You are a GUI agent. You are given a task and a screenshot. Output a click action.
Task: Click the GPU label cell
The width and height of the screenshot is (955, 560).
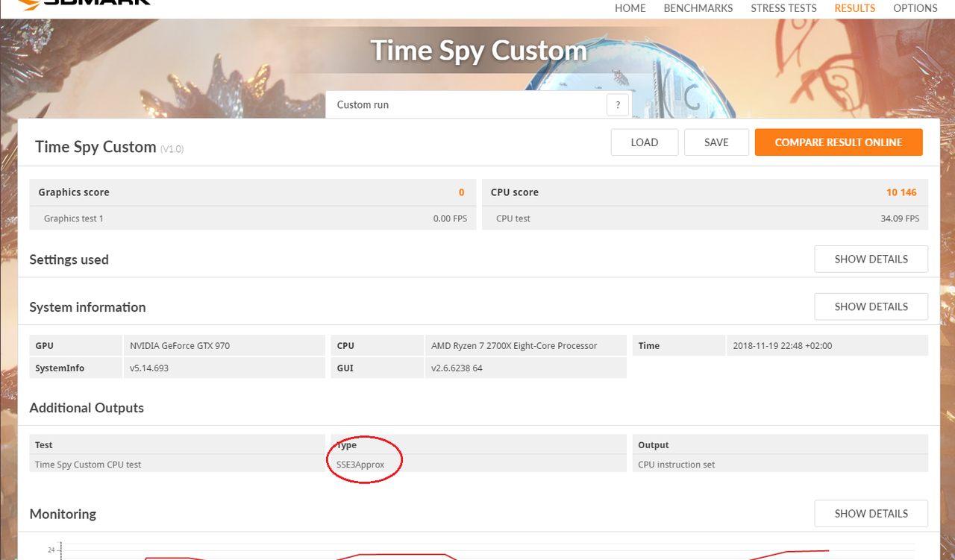click(76, 346)
